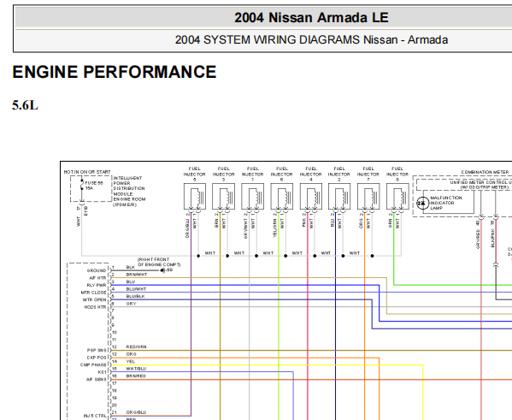The height and width of the screenshot is (420, 512).
Task: Click the "(RIGHT FRONT OF ENGINE COMPT)" note
Action: tap(159, 262)
